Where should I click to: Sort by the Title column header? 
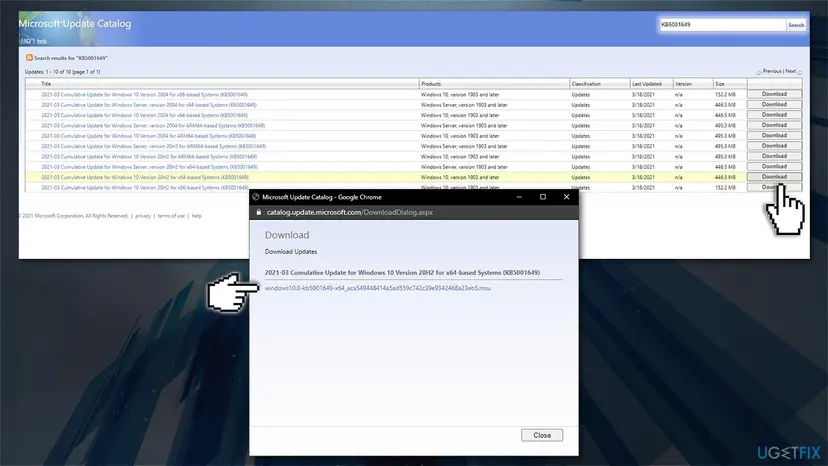(x=46, y=84)
